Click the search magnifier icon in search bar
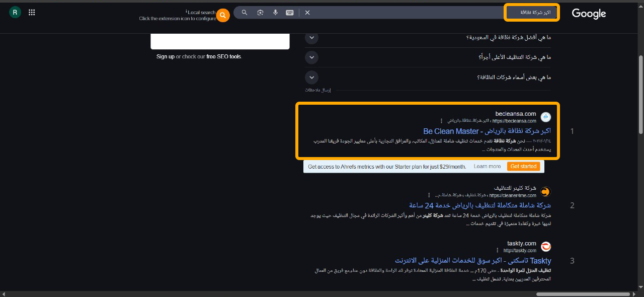The width and height of the screenshot is (644, 297). click(245, 13)
